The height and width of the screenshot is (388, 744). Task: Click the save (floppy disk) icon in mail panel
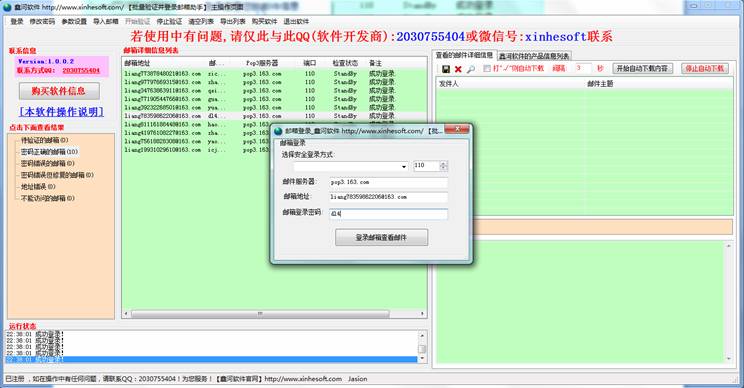(446, 69)
